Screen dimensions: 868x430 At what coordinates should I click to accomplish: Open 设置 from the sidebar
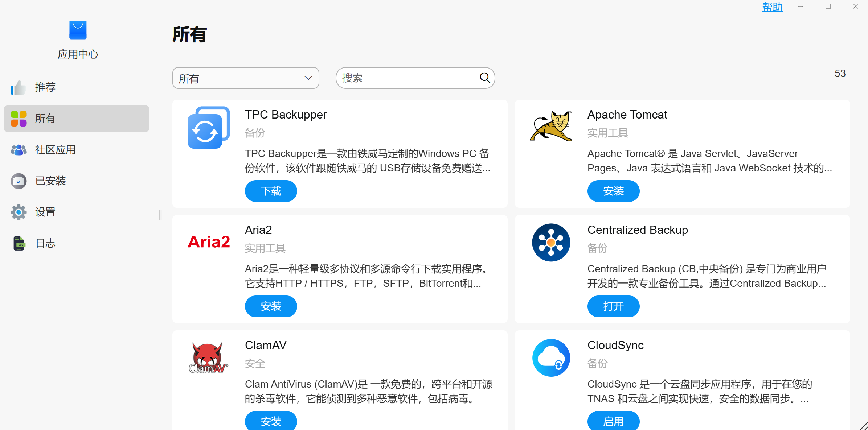tap(77, 212)
